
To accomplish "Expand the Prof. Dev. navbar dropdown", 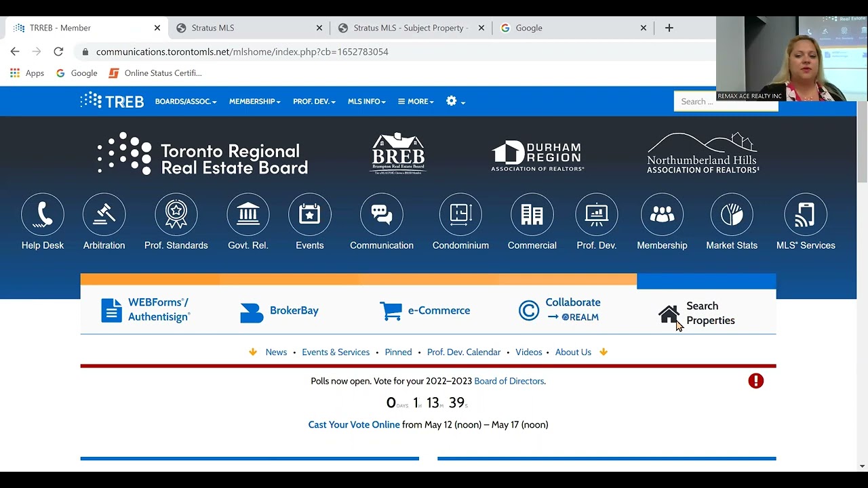I will point(314,102).
